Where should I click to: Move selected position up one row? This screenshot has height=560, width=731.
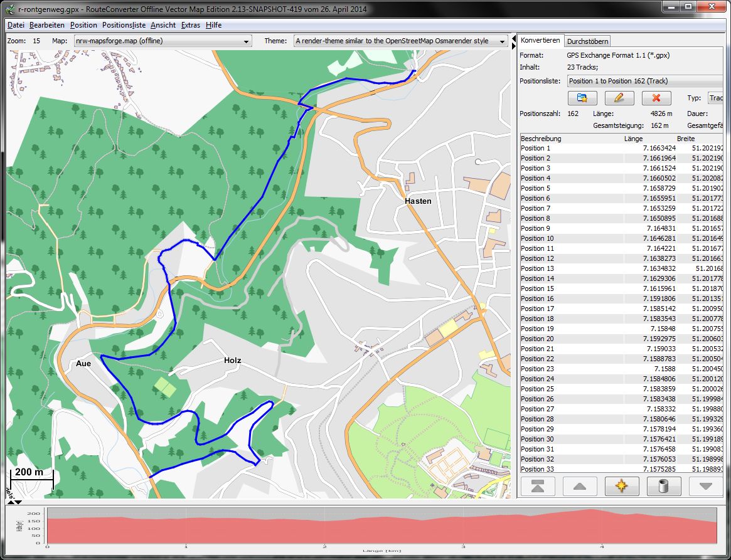[x=580, y=486]
